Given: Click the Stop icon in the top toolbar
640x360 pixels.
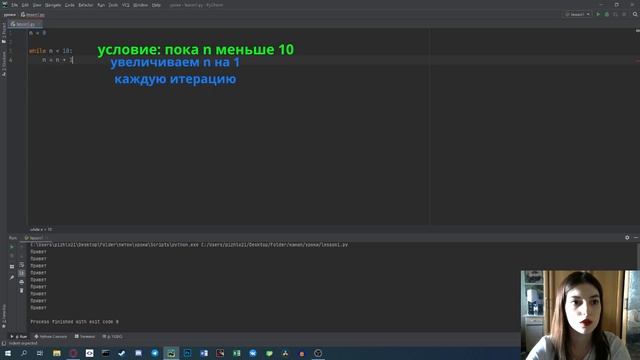Looking at the screenshot, I should point(624,14).
